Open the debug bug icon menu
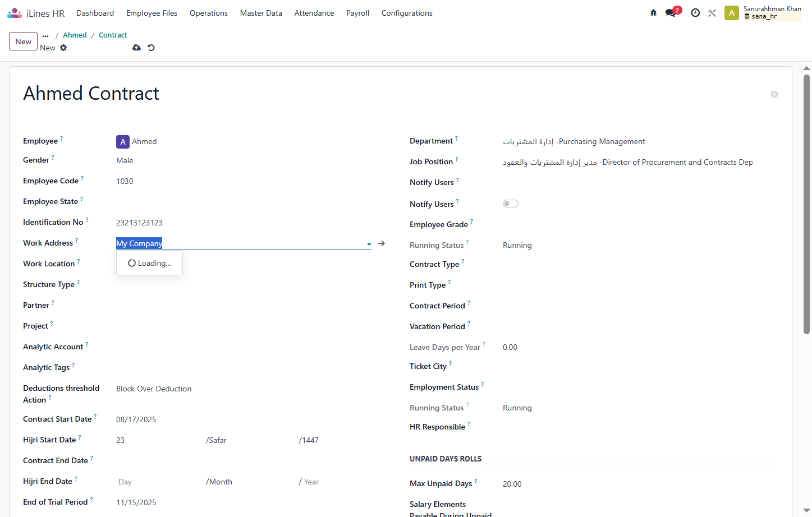 (653, 13)
